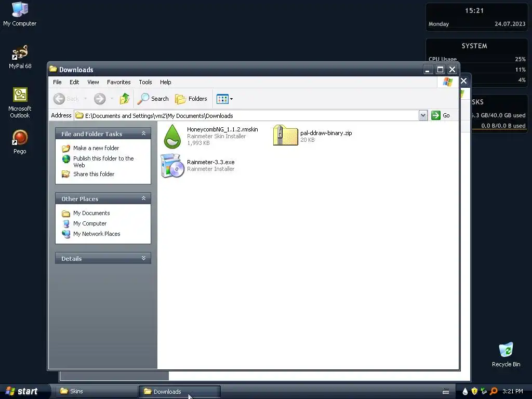Viewport: 532px width, 399px height.
Task: Close the Skins window behind Downloads
Action: point(464,81)
